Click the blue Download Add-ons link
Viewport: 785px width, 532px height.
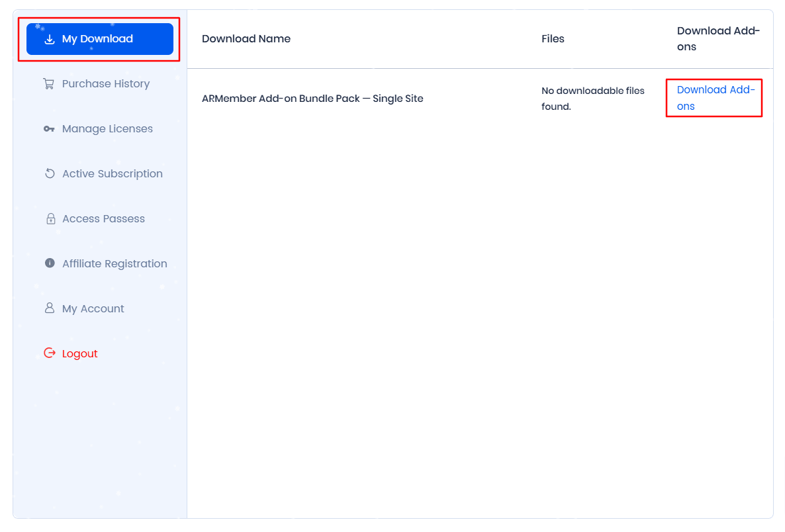point(716,97)
